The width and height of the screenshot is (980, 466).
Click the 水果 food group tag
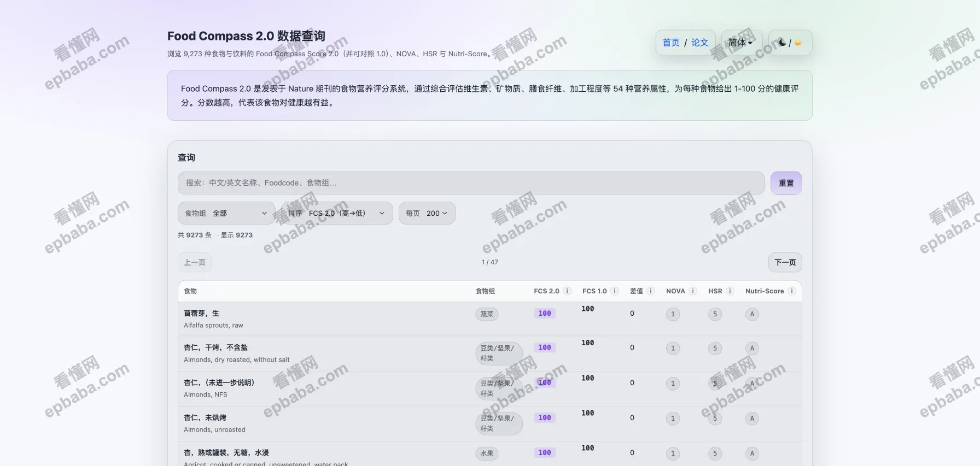click(x=487, y=453)
